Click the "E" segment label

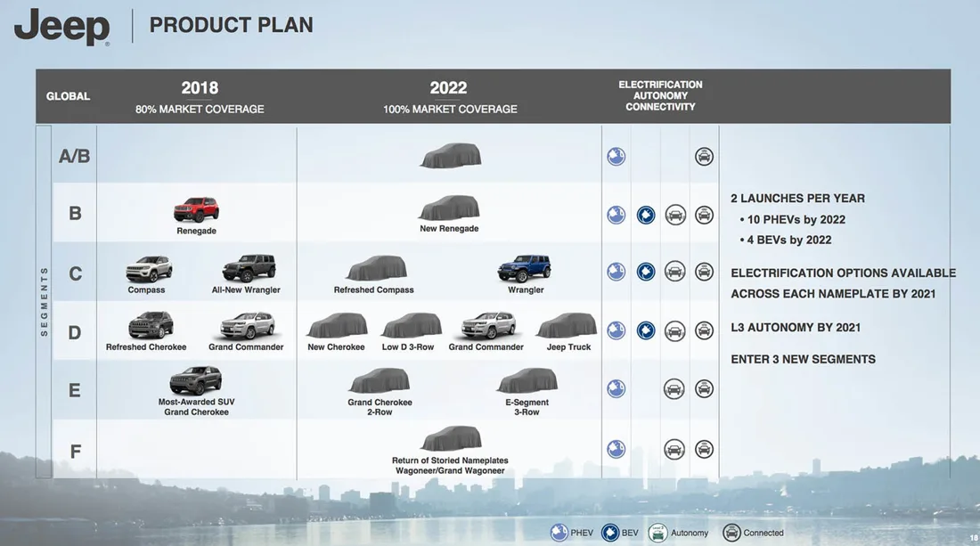74,390
